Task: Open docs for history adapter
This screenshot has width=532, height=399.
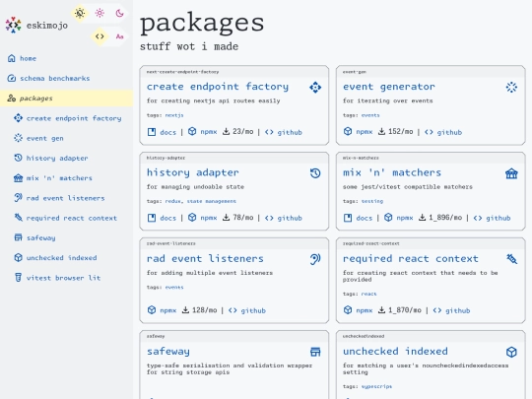Action: pos(162,218)
